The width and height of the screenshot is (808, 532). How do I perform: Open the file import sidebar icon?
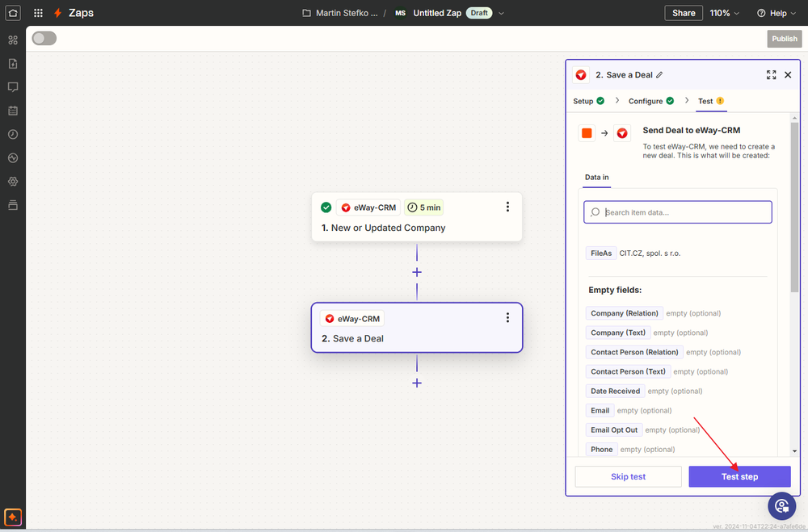click(13, 63)
